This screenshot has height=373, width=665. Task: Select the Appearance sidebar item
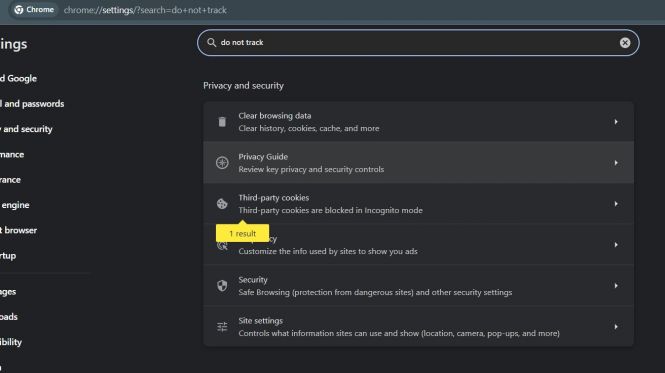pyautogui.click(x=10, y=179)
